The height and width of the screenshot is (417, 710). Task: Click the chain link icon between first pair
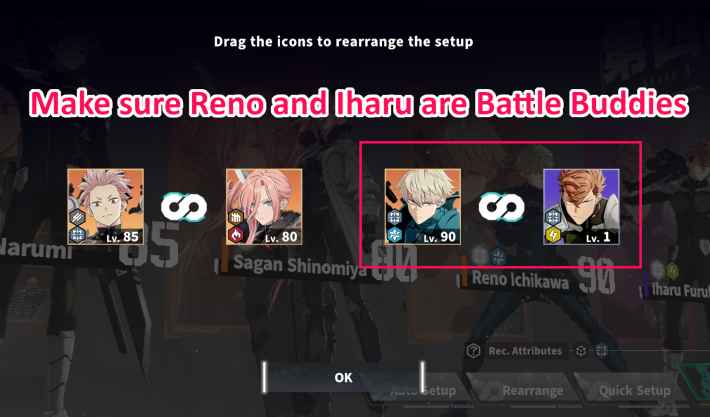pyautogui.click(x=184, y=207)
